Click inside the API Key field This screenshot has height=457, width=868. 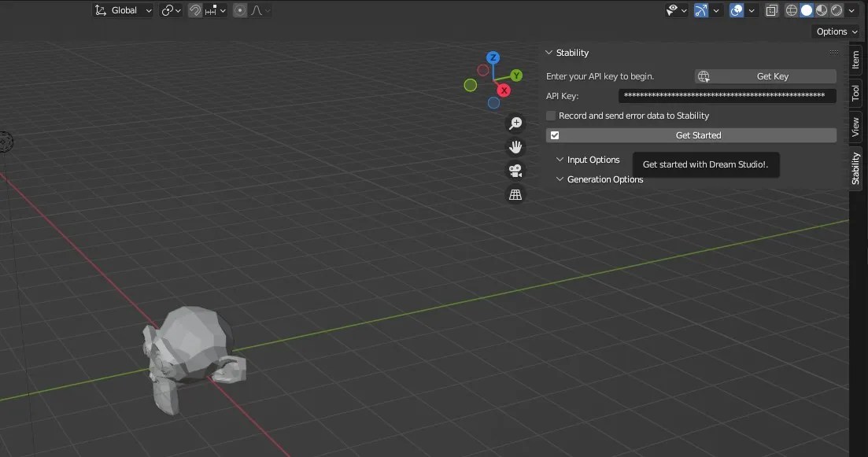point(726,95)
